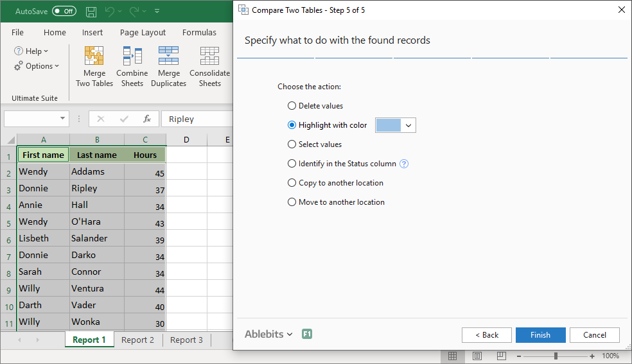632x364 pixels.
Task: Select Copy to another location option
Action: (335, 183)
